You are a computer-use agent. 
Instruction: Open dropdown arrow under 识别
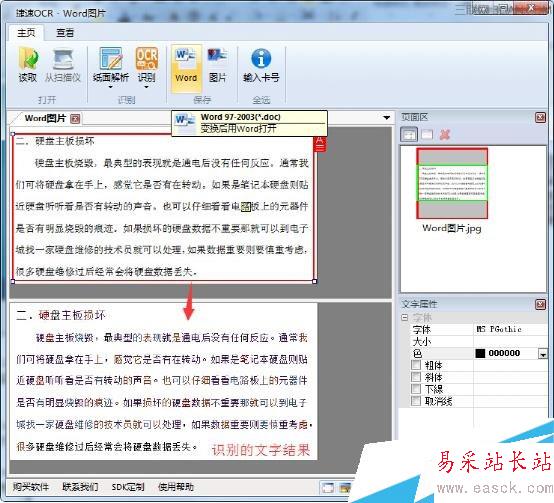146,87
